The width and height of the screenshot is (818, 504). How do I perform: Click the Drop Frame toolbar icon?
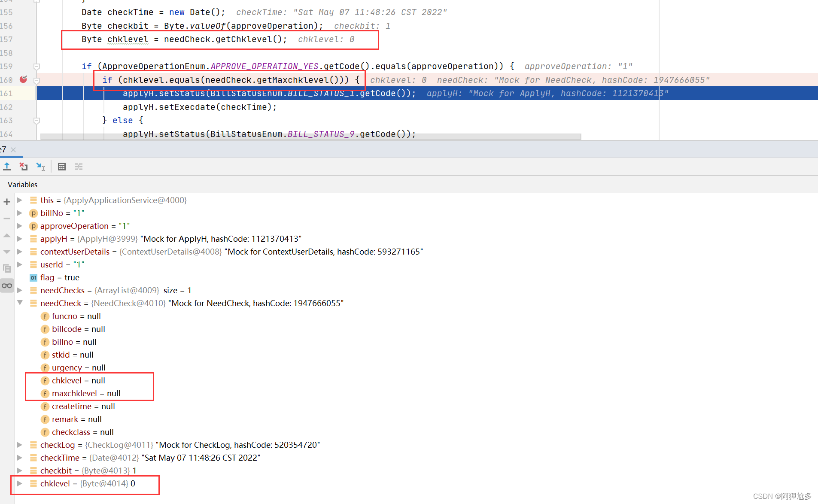coord(24,167)
